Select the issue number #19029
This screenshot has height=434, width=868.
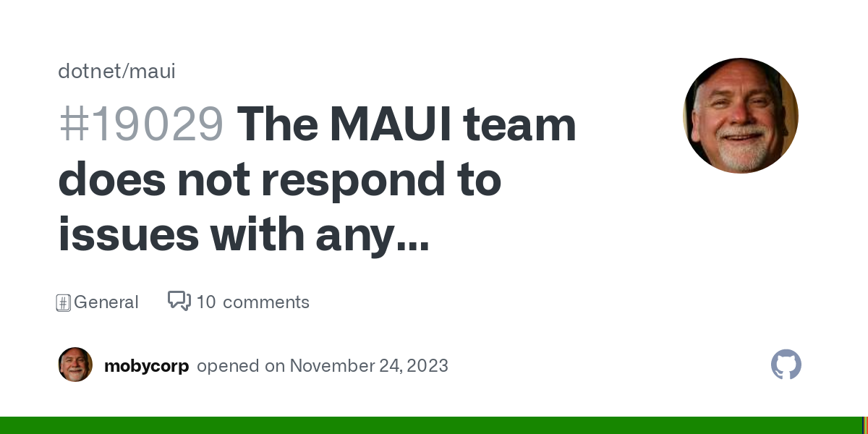141,124
